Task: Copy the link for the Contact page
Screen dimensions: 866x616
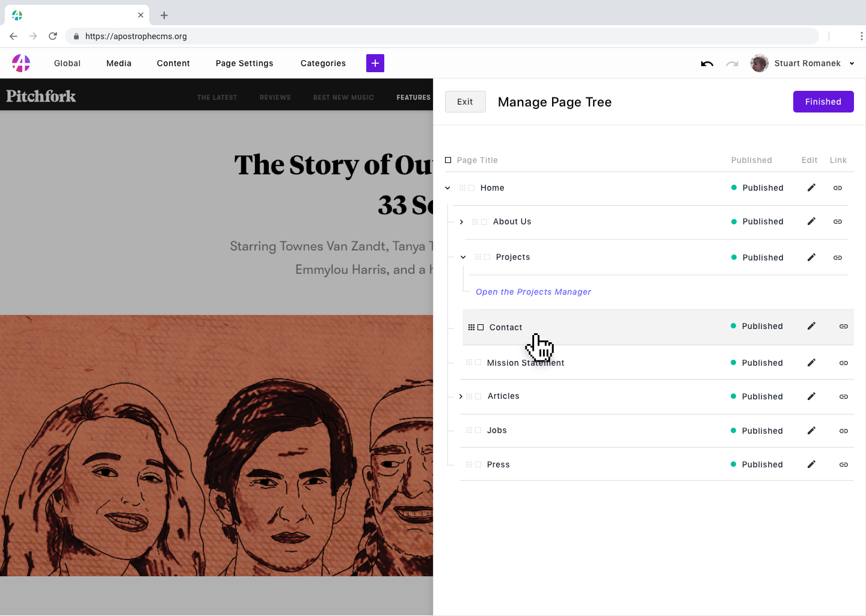Action: click(x=843, y=326)
